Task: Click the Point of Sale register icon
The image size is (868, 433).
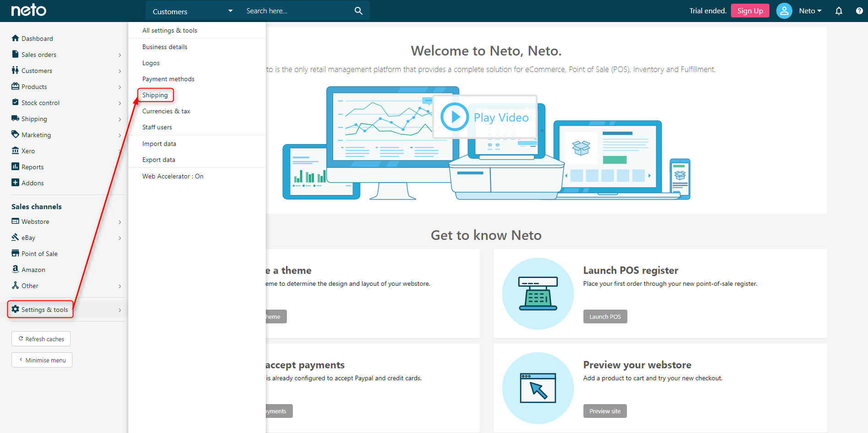Action: tap(15, 253)
